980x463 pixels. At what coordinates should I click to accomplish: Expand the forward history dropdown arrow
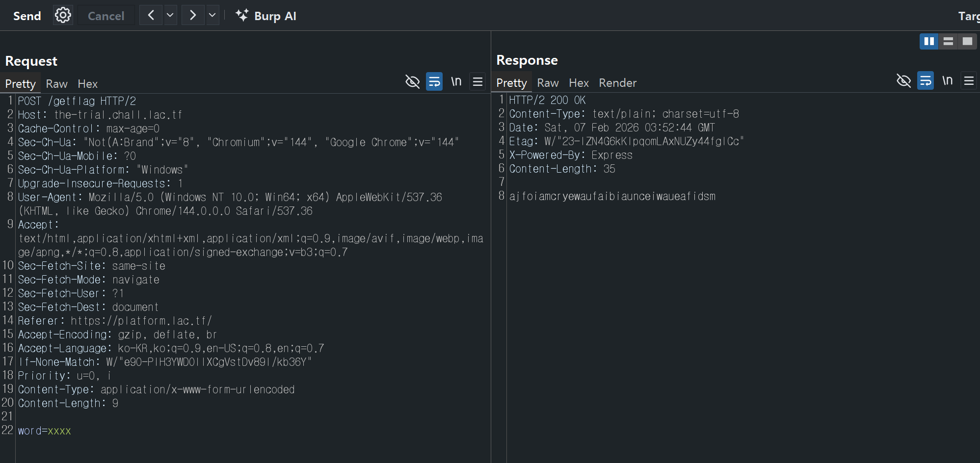pos(212,16)
